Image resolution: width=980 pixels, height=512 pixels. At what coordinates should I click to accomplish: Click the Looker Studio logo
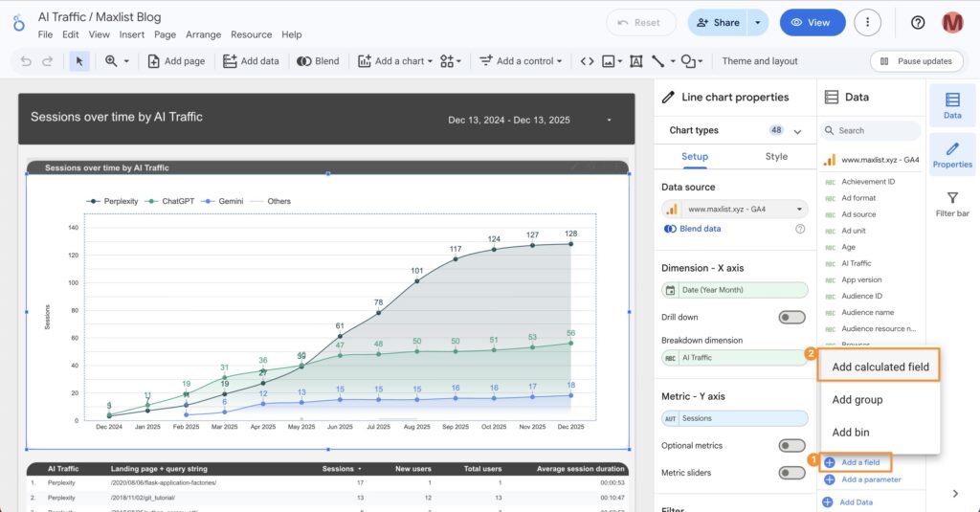coord(19,23)
